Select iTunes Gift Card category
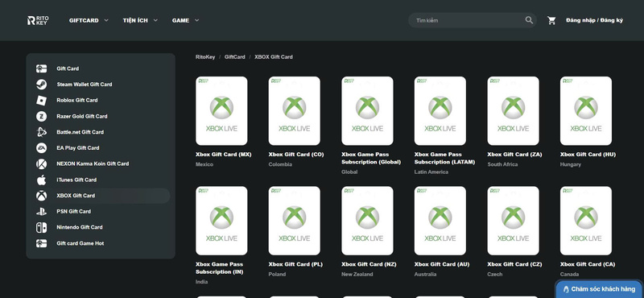644x298 pixels. (76, 180)
